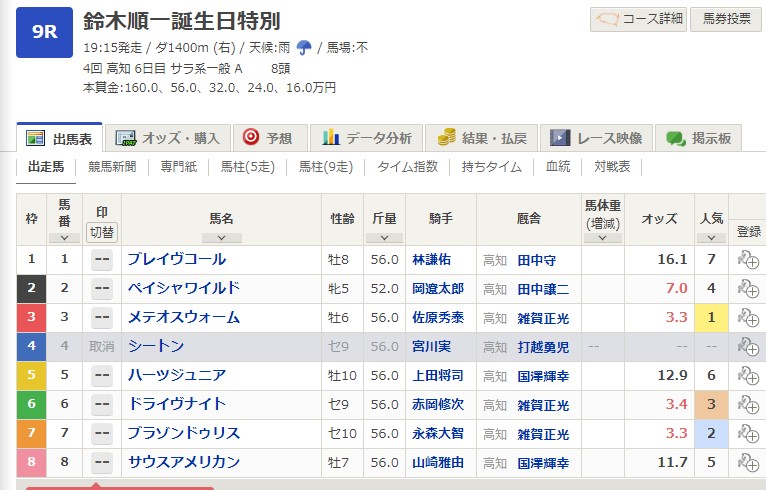Viewport: 766px width, 490px height.
Task: Open the 出馬表 tab
Action: [59, 138]
